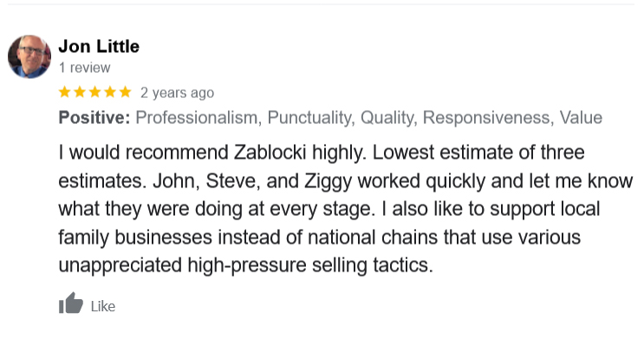Click the divider line above the review
The image size is (644, 346).
click(x=322, y=4)
